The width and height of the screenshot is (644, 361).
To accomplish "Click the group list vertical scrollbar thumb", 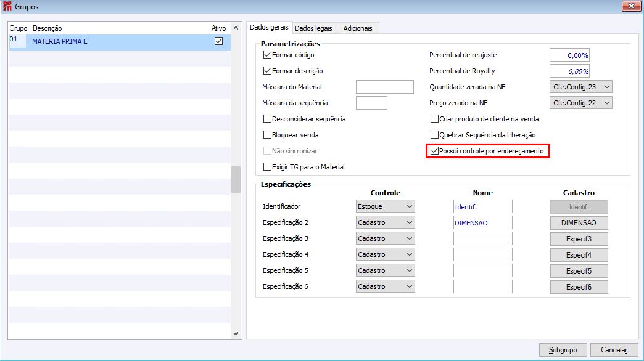I will [236, 180].
